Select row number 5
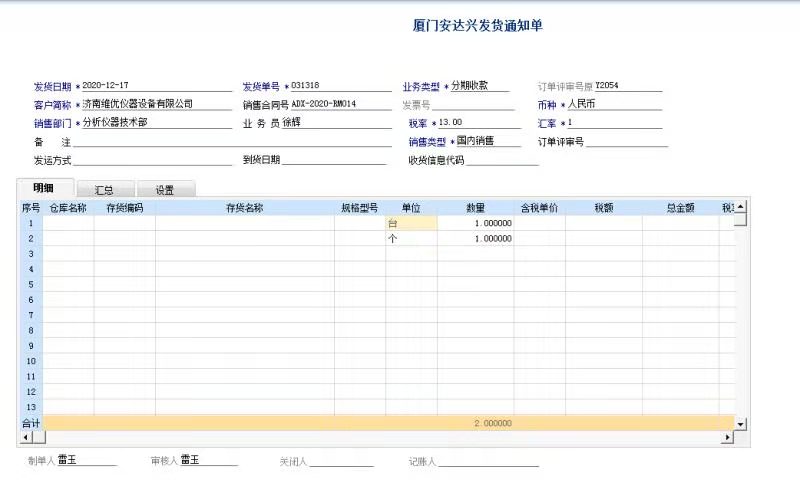This screenshot has width=800, height=496. [x=31, y=284]
